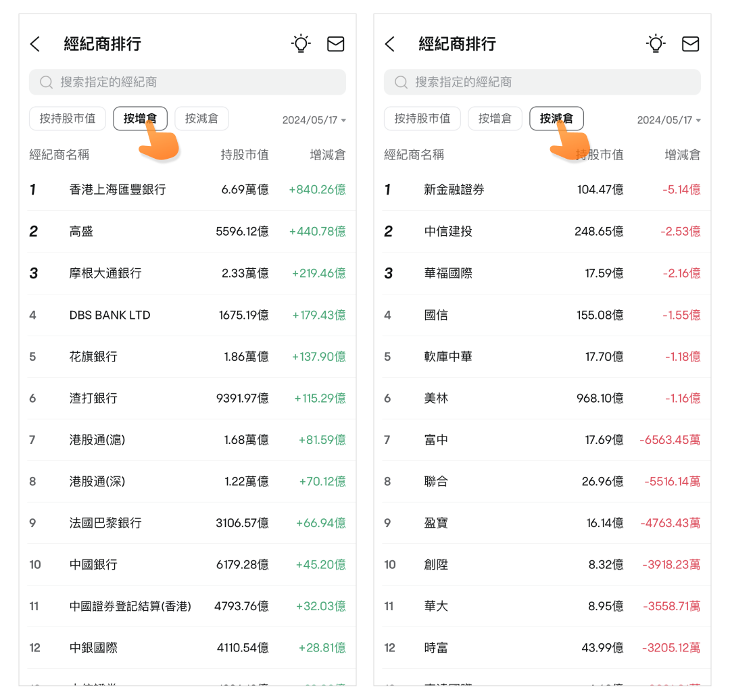Click the left 搜索指定的經紀商 search field
This screenshot has height=700, width=730.
[196, 82]
